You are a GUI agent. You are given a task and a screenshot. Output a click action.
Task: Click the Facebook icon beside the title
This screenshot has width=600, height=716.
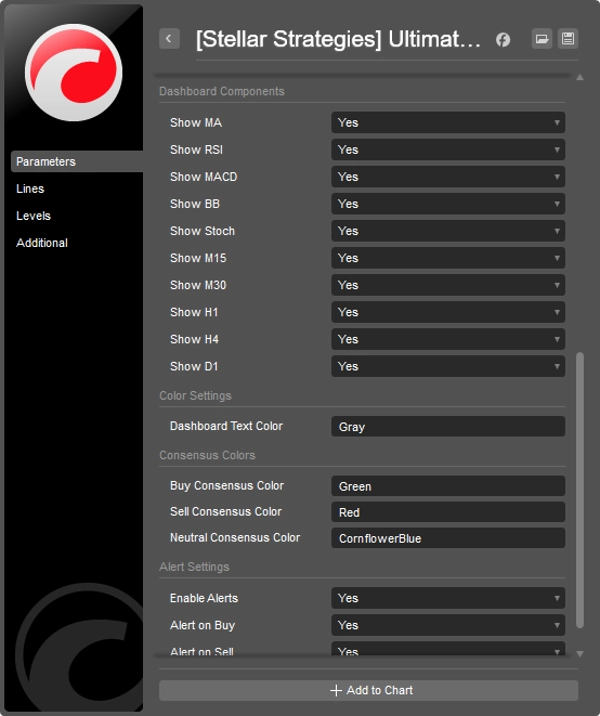pos(503,40)
